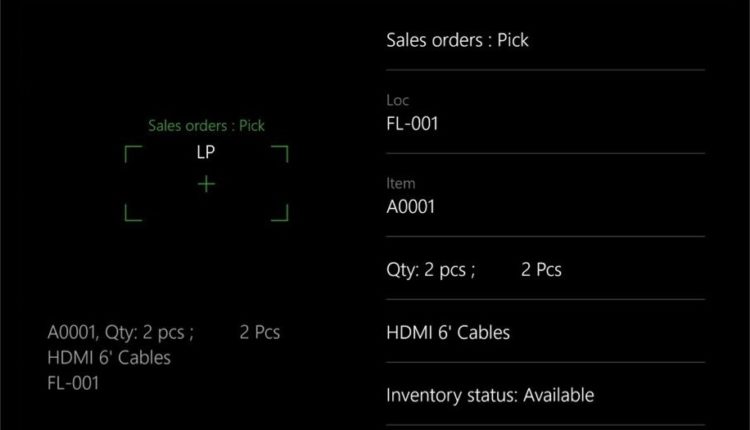Select the white "Sales orders : Pick" header

click(x=457, y=41)
